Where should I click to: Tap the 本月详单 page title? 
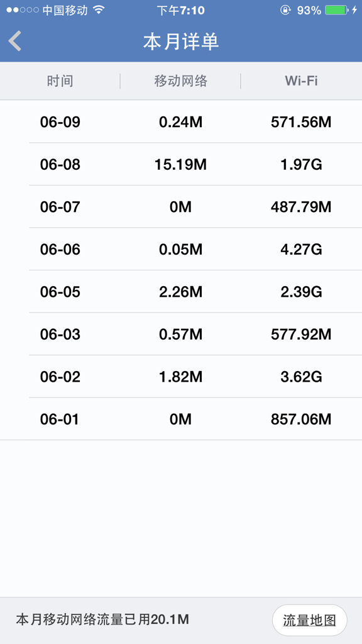[181, 42]
